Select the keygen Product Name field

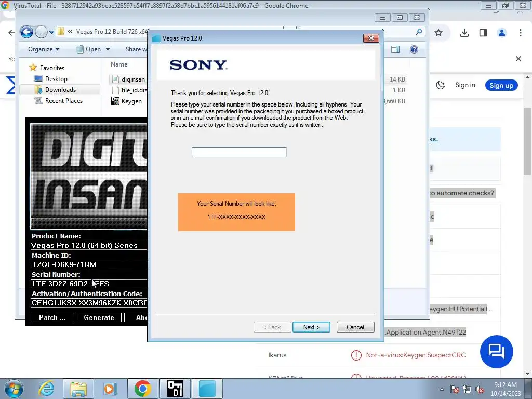click(x=89, y=245)
